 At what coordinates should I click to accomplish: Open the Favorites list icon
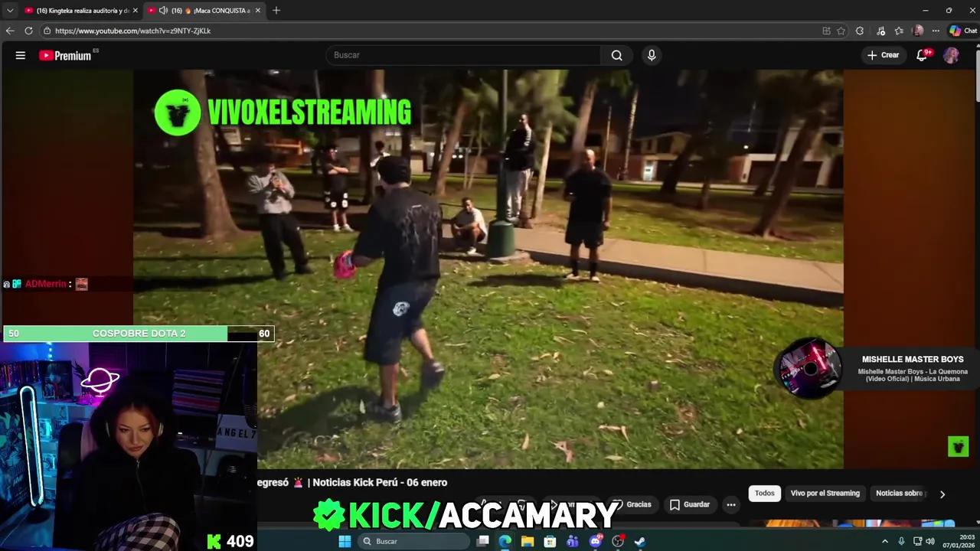click(899, 31)
